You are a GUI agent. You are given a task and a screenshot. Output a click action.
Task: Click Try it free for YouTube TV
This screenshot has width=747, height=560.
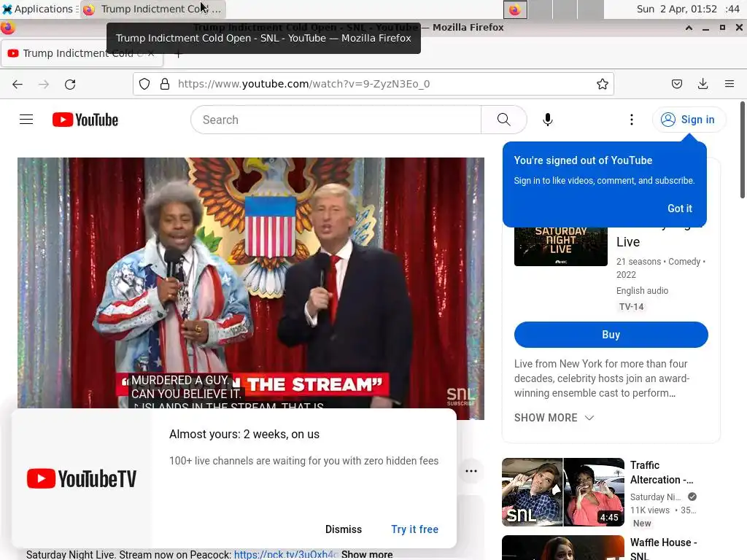[x=414, y=529]
